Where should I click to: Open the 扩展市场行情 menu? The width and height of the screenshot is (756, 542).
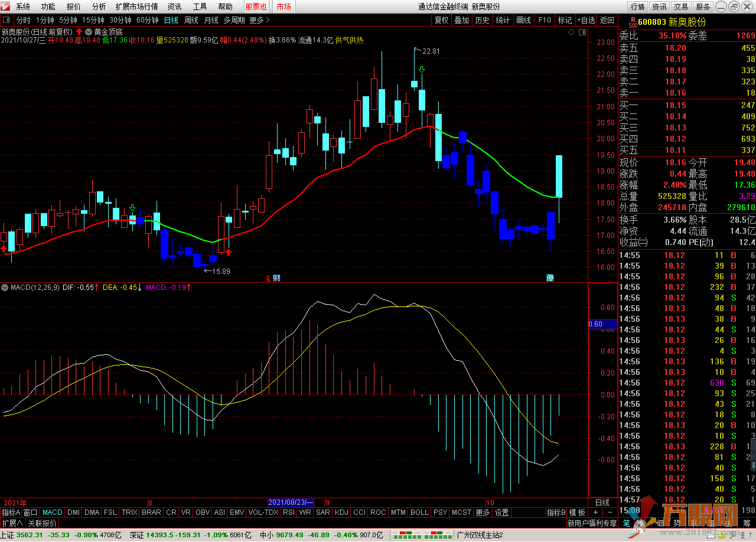pos(136,6)
